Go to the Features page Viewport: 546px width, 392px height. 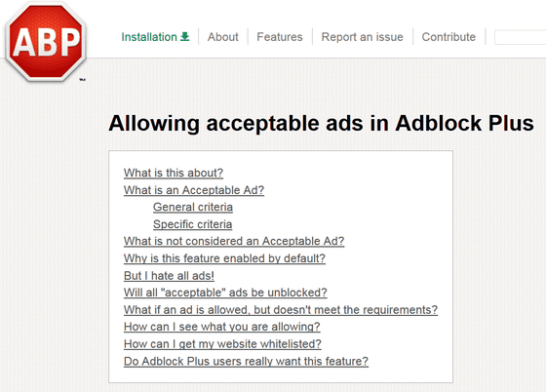[280, 37]
